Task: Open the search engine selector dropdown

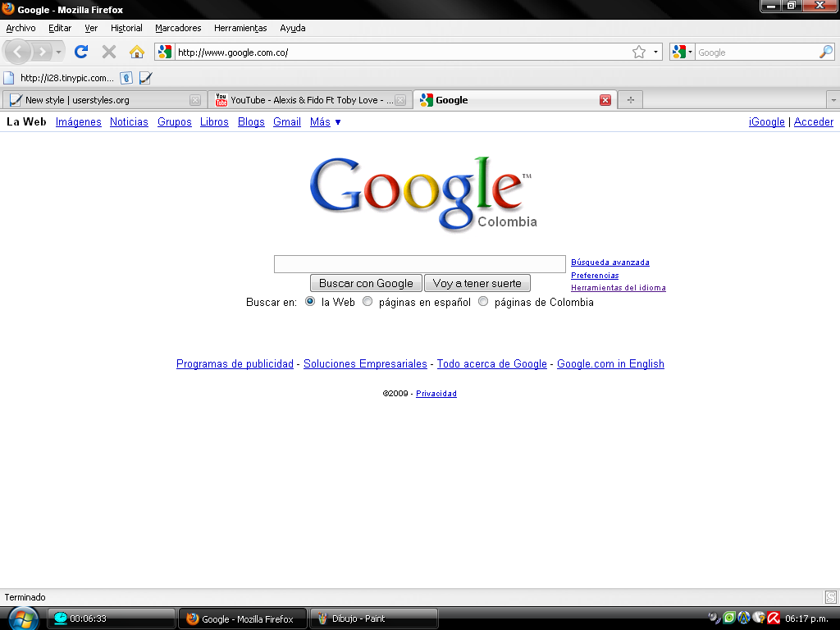Action: (682, 52)
